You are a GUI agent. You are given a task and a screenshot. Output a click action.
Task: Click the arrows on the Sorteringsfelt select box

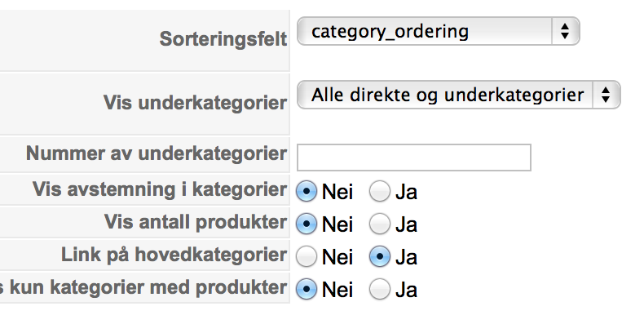click(565, 32)
